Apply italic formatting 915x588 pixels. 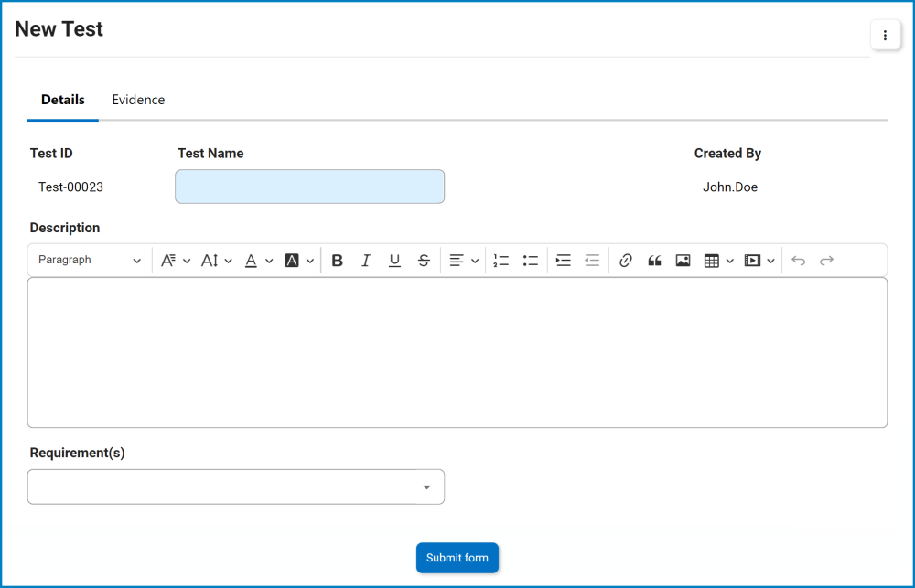(x=365, y=261)
